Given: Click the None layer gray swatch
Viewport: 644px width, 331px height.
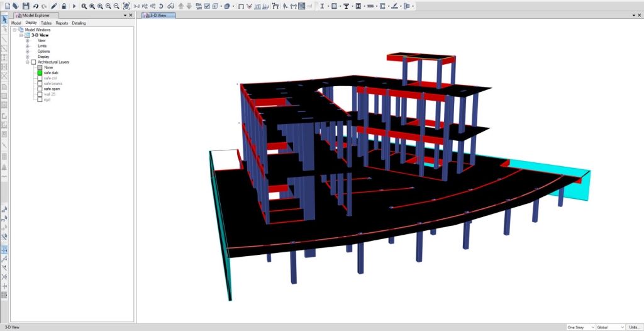Looking at the screenshot, I should [x=40, y=67].
